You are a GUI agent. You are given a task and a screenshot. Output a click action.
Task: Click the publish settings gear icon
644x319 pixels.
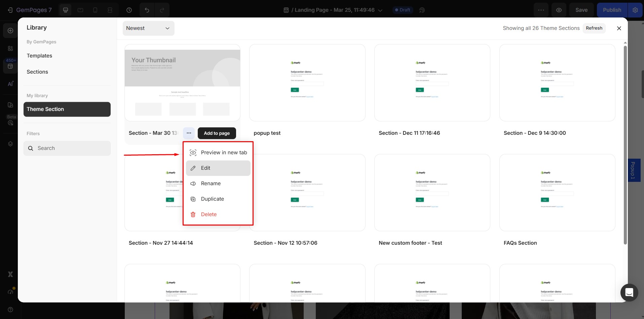[x=635, y=10]
